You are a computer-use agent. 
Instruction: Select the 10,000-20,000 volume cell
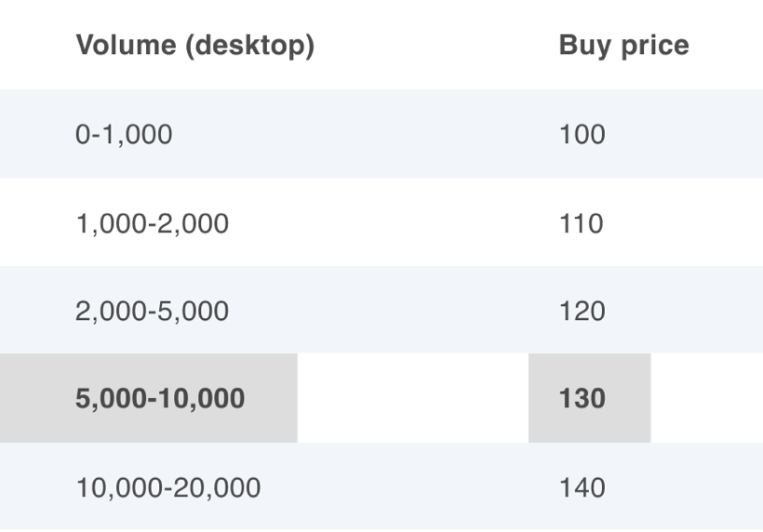click(x=168, y=487)
